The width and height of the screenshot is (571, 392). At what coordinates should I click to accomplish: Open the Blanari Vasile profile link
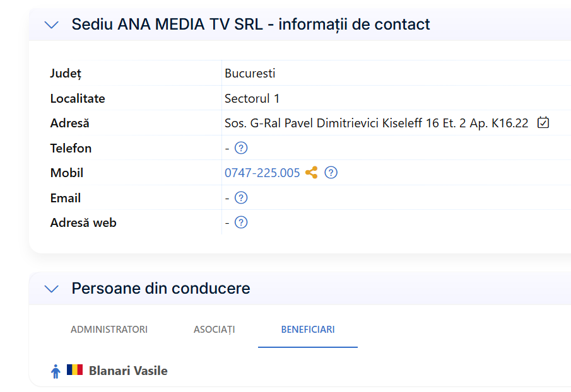pyautogui.click(x=128, y=371)
